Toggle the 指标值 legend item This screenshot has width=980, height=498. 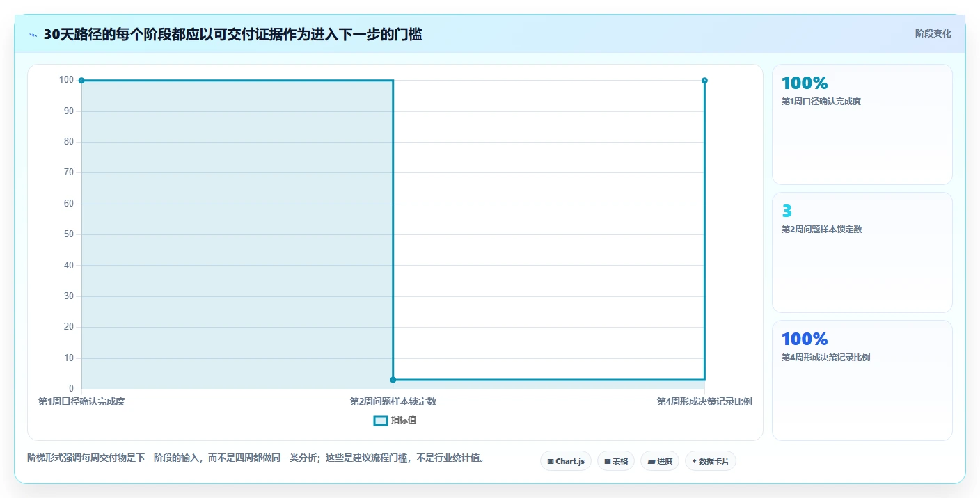395,420
